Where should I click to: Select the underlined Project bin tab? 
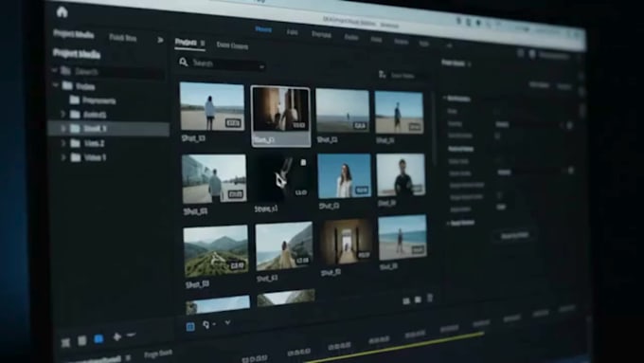coord(186,42)
